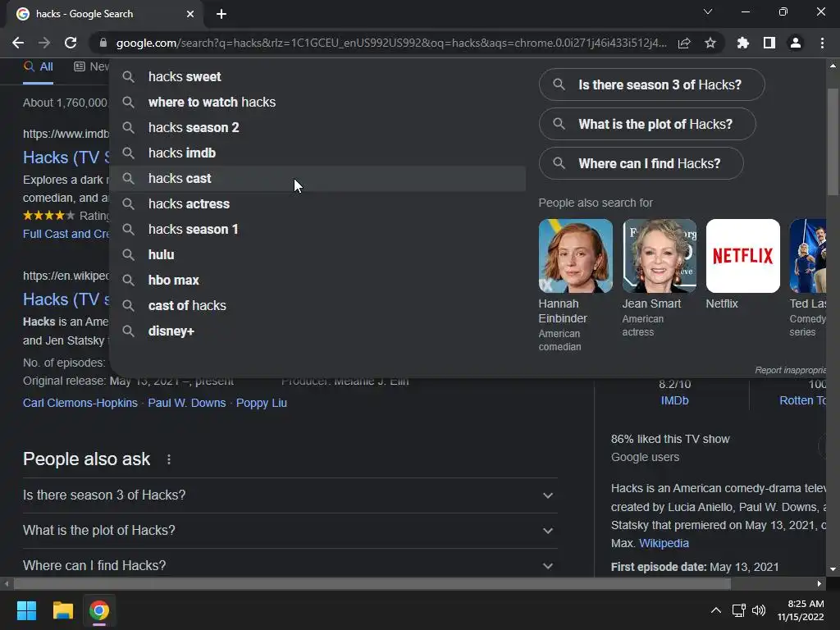840x630 pixels.
Task: Click the padlock site info icon
Action: (x=103, y=43)
